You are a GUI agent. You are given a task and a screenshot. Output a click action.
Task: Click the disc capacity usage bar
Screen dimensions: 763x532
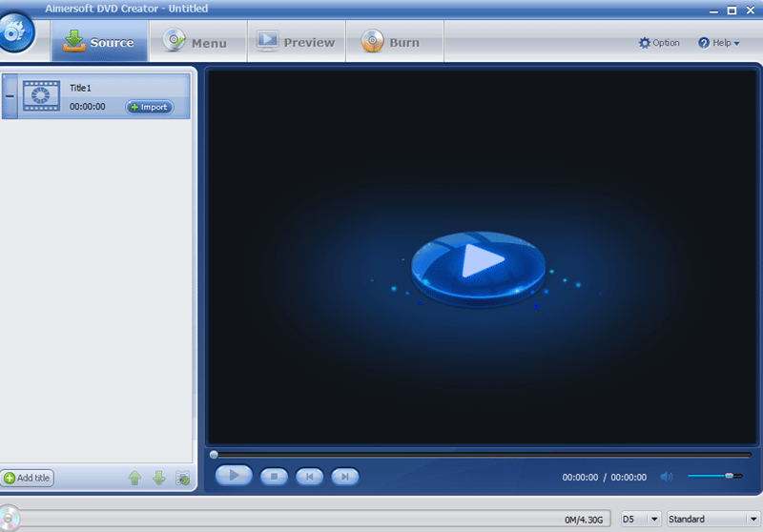click(x=312, y=519)
